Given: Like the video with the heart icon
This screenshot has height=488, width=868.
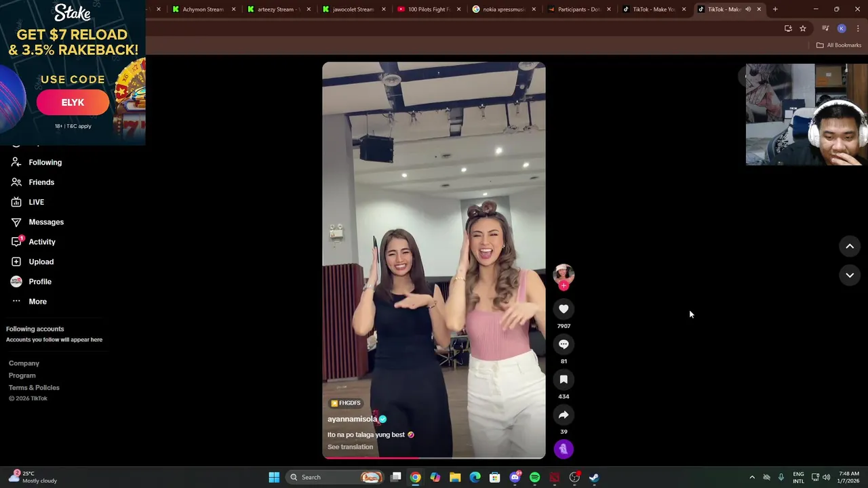Looking at the screenshot, I should point(564,309).
